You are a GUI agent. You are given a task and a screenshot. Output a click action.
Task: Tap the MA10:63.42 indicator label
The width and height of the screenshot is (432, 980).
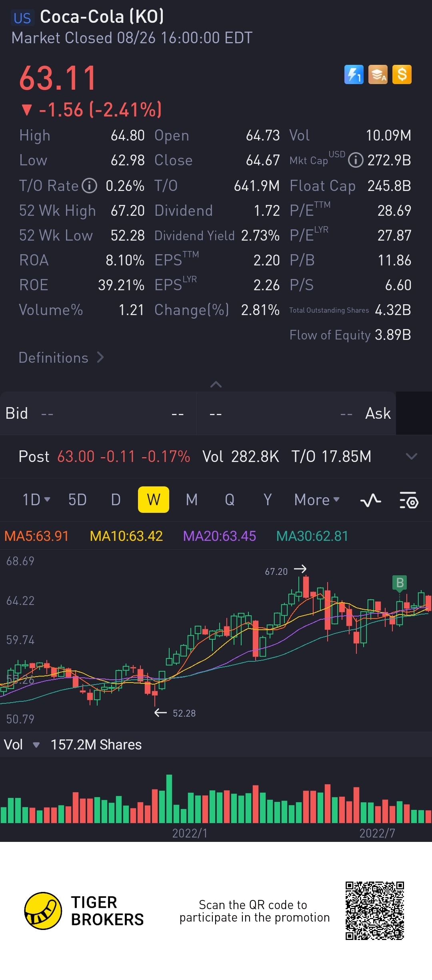[126, 536]
